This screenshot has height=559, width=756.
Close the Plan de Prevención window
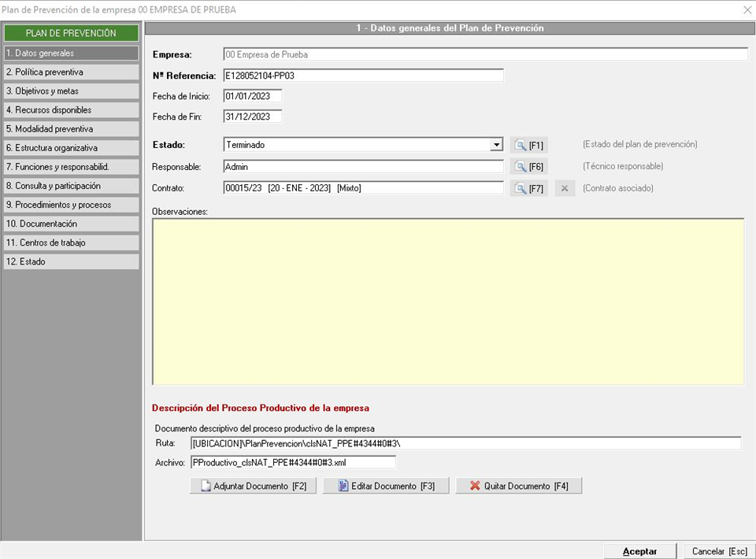(x=747, y=9)
